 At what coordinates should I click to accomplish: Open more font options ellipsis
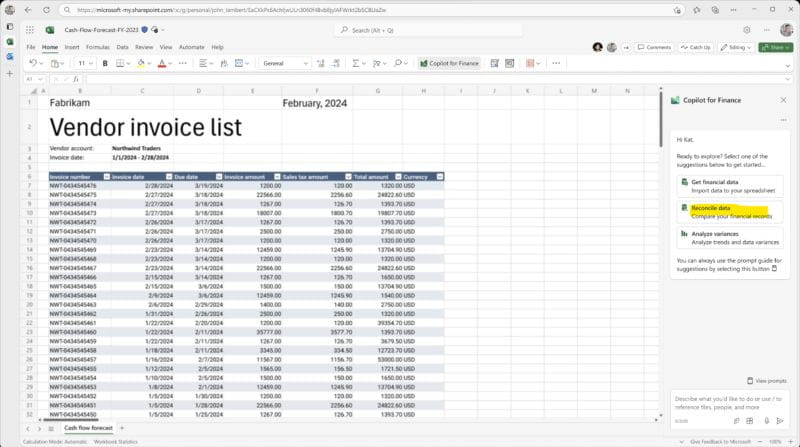(183, 63)
